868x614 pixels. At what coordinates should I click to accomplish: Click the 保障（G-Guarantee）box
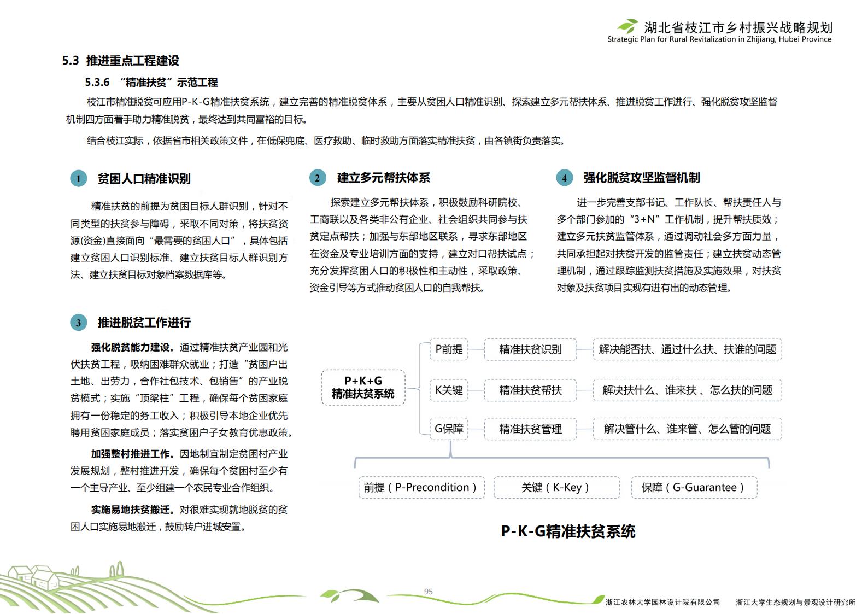point(694,487)
